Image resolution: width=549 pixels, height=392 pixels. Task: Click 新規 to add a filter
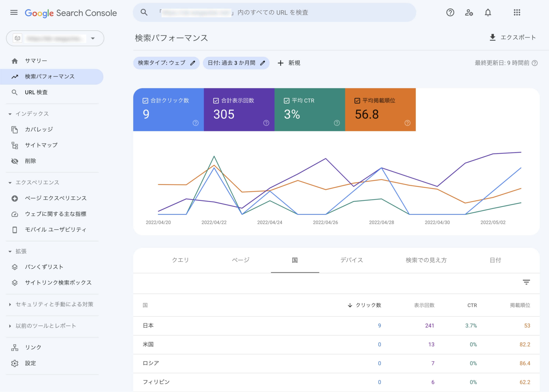[x=294, y=63]
